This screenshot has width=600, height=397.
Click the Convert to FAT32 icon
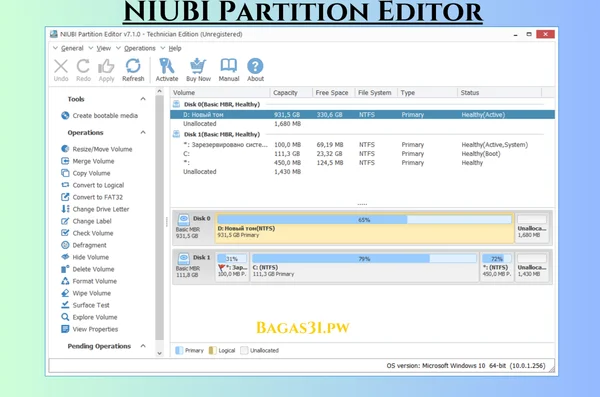point(65,197)
